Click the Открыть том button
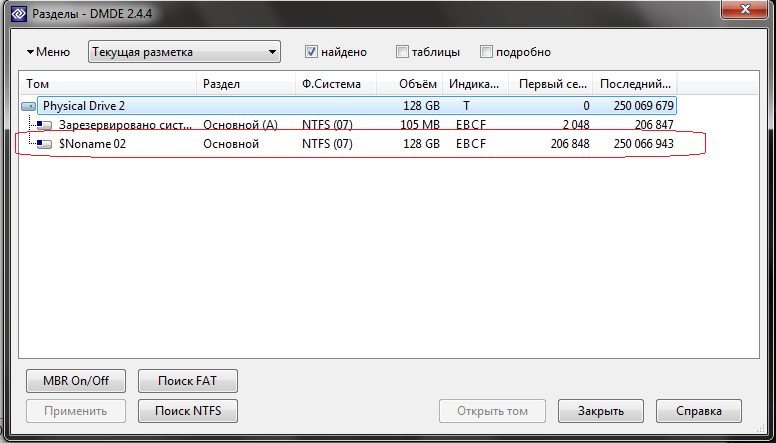The height and width of the screenshot is (443, 776). (x=492, y=411)
